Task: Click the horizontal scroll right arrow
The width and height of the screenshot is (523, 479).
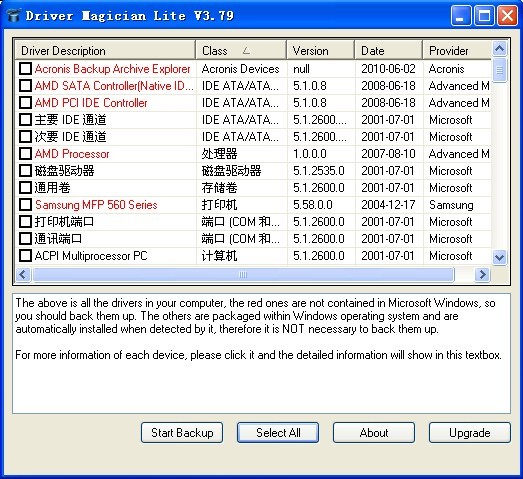Action: tap(482, 275)
